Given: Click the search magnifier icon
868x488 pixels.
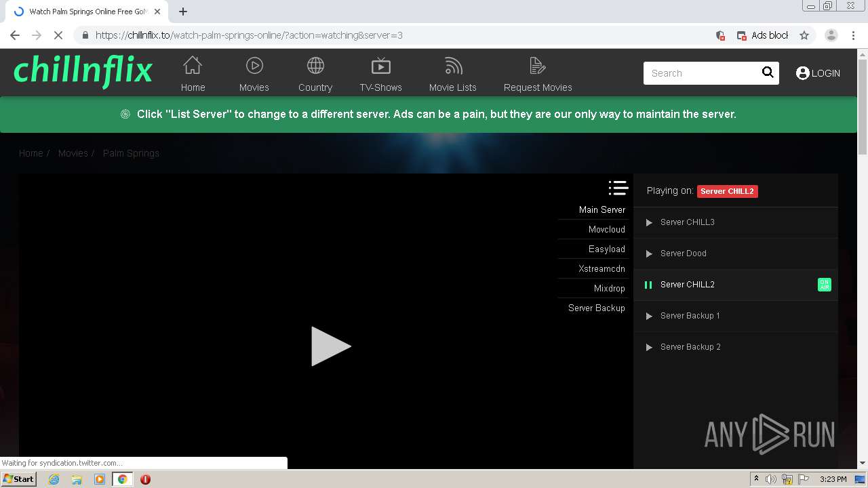Looking at the screenshot, I should point(768,73).
